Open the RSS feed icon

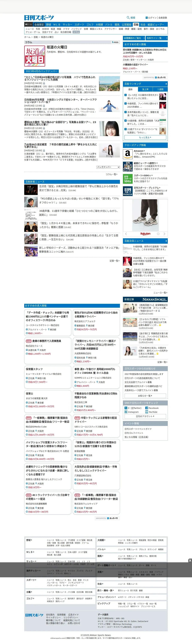pyautogui.click(x=115, y=42)
